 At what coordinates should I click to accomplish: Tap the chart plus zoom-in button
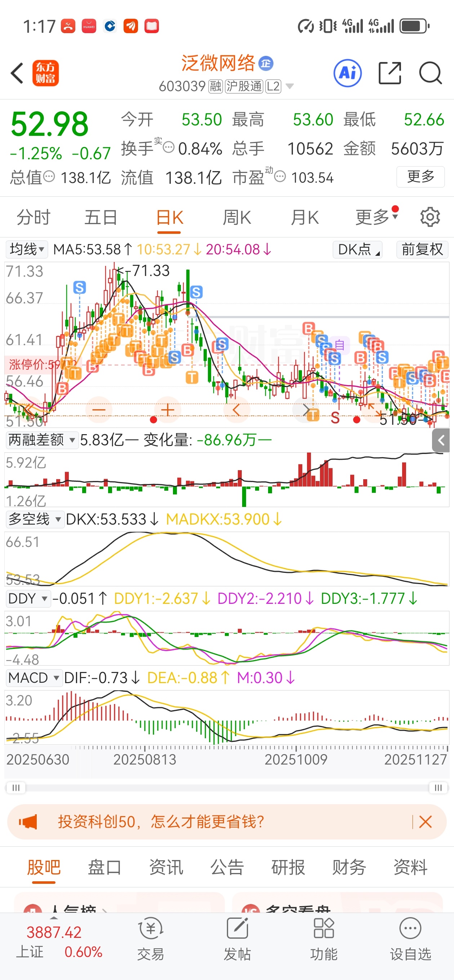click(x=168, y=410)
